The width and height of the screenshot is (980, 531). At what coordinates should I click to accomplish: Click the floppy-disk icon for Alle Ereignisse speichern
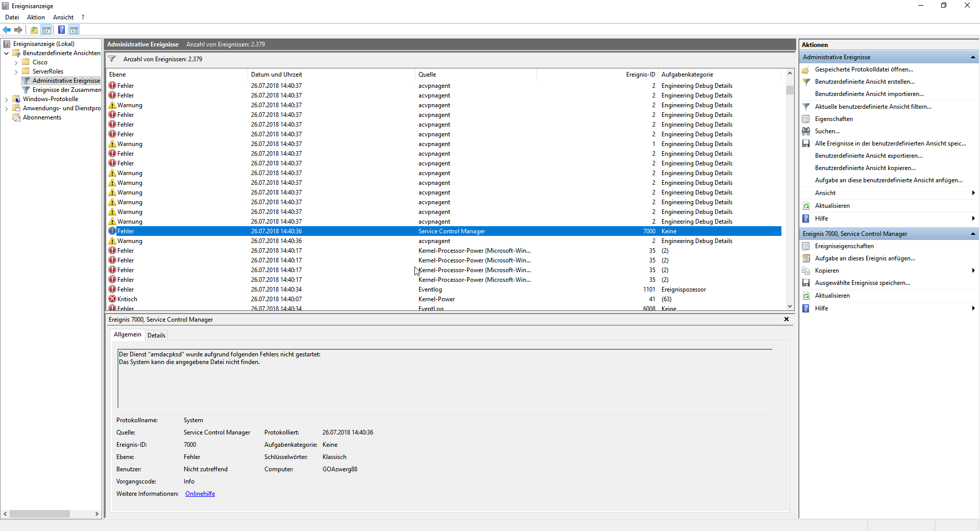pyautogui.click(x=806, y=143)
